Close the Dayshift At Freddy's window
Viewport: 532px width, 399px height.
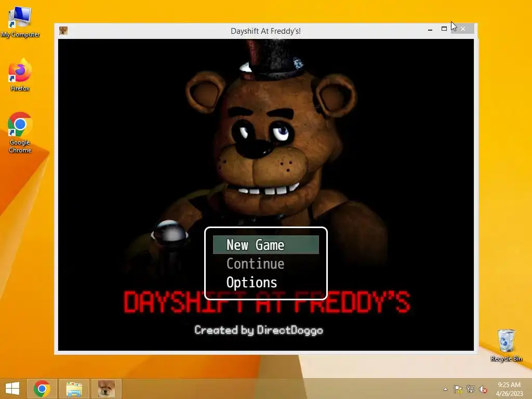[463, 29]
